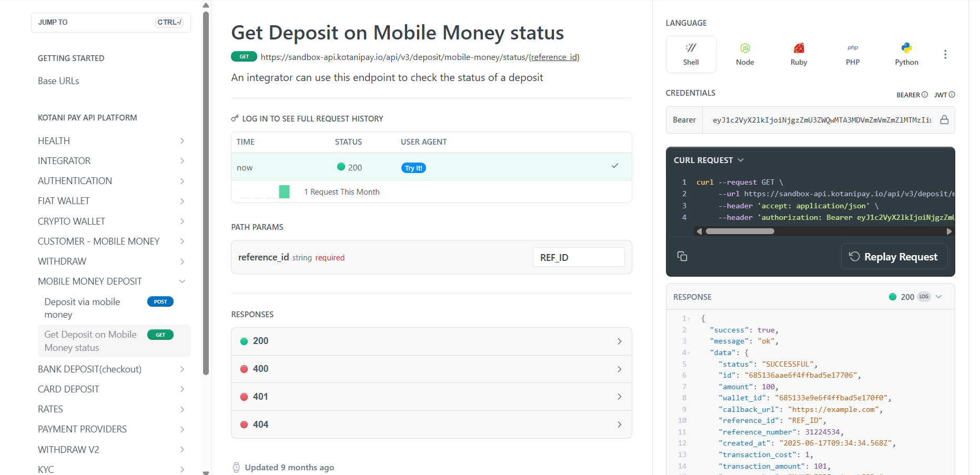Click LOG IN TO SEE FULL REQUEST HISTORY

coord(312,119)
